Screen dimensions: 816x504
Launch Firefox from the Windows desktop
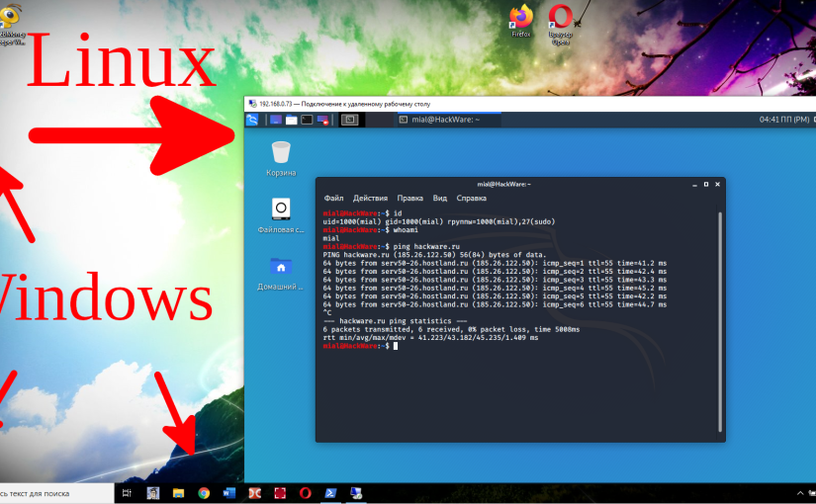(520, 18)
